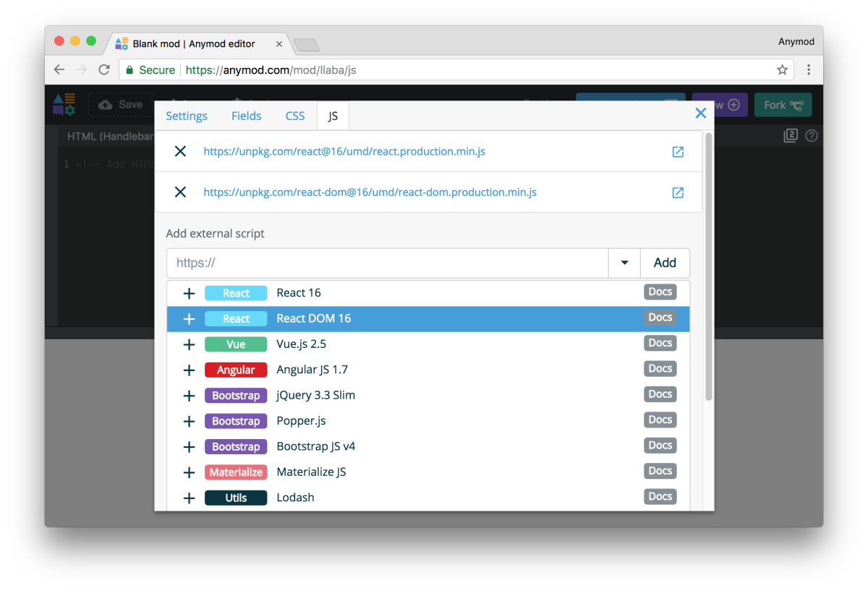Click the Anymod profile name in Chrome
868x591 pixels.
pos(796,41)
